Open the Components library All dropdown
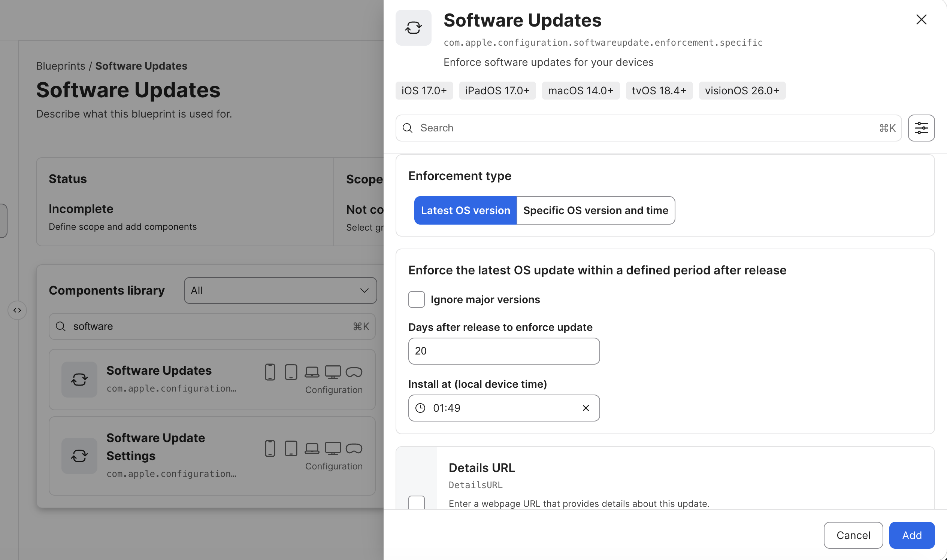Viewport: 947px width, 560px height. tap(280, 290)
